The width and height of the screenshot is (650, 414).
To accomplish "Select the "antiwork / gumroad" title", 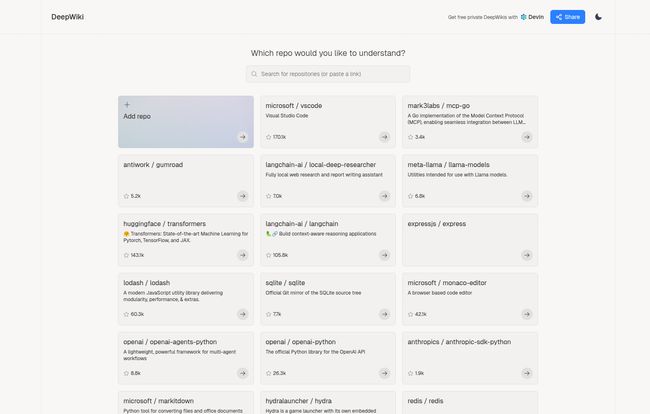I will pyautogui.click(x=153, y=165).
